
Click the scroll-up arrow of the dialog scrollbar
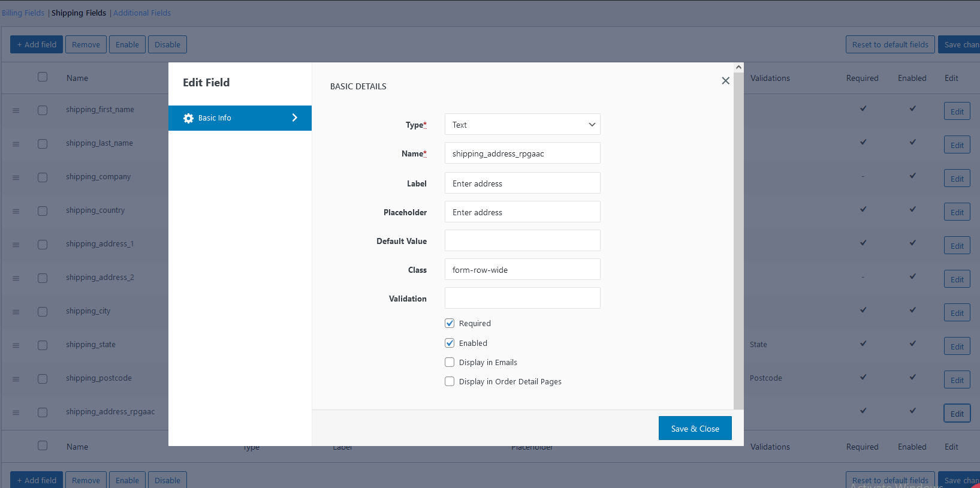tap(738, 68)
